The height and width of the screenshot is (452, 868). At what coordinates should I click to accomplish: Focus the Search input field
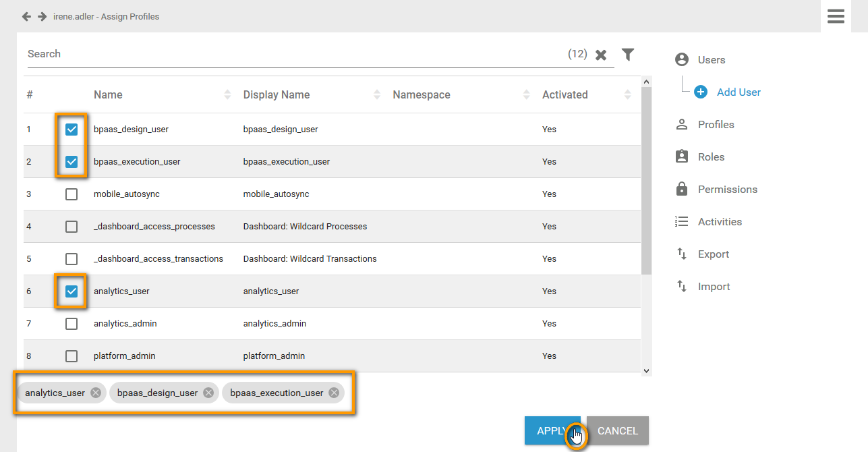290,54
